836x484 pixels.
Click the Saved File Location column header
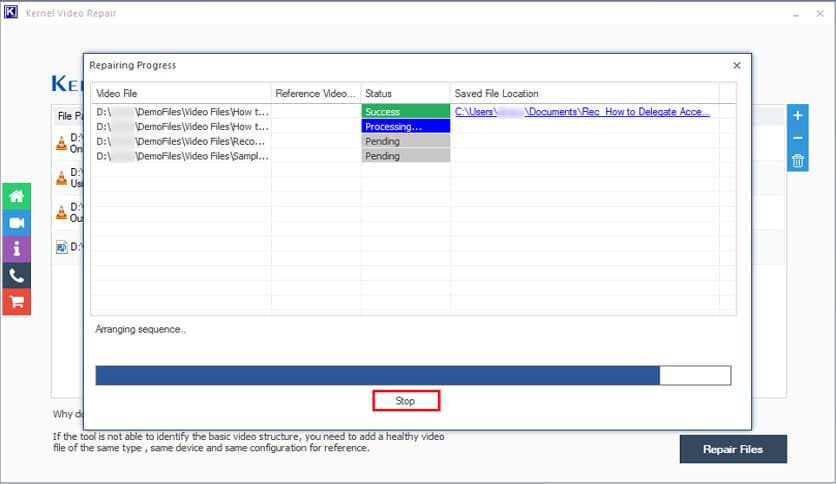[x=585, y=93]
